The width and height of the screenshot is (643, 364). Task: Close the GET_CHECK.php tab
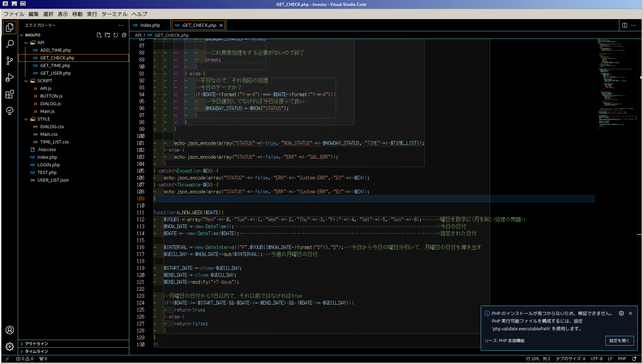[x=221, y=25]
